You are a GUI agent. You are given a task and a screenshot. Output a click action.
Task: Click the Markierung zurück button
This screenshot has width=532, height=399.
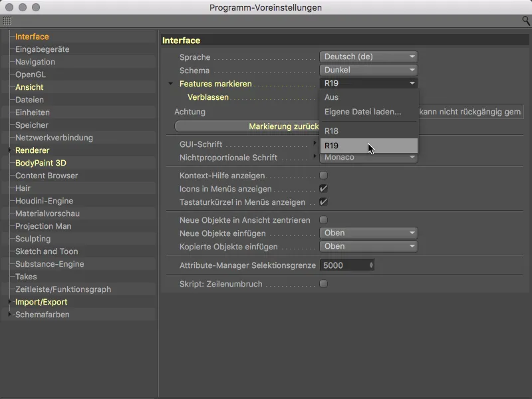click(247, 126)
